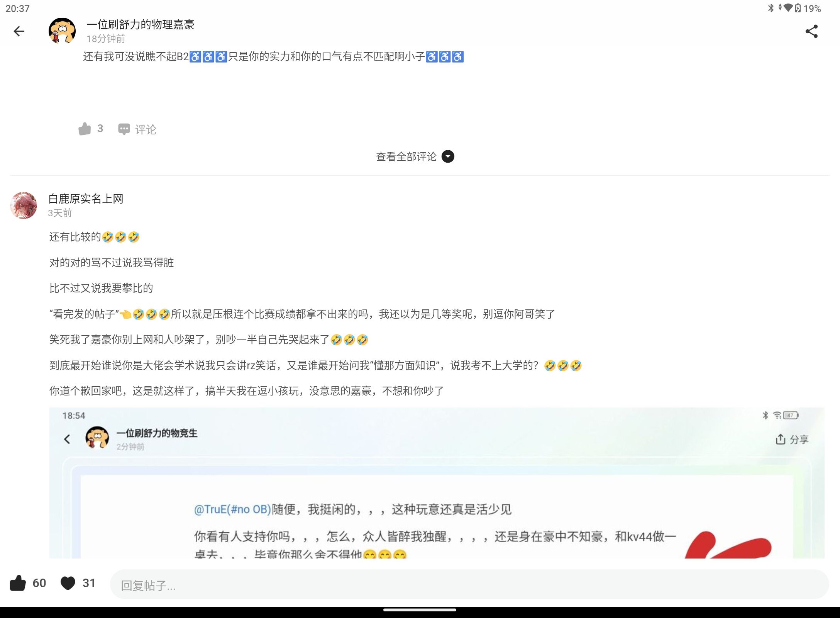Open 一位刷舒力的物理嘉豪 avatar profile
The height and width of the screenshot is (618, 840).
(x=62, y=31)
